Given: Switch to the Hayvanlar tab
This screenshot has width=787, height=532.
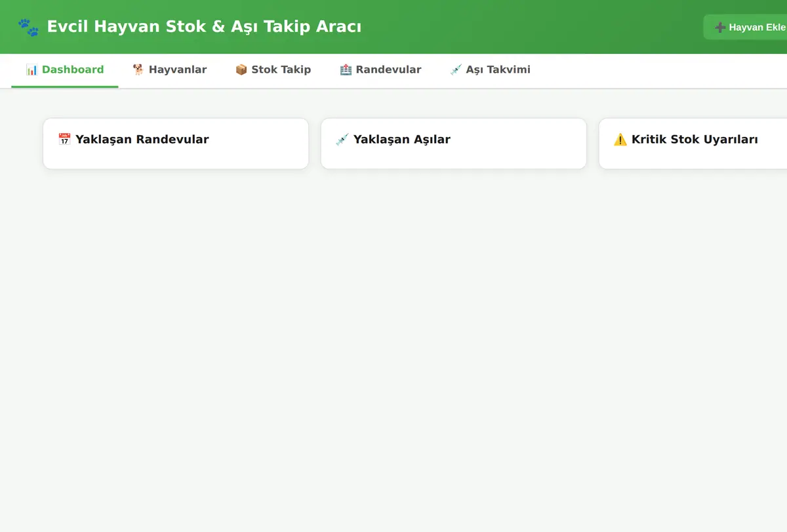Looking at the screenshot, I should click(x=170, y=70).
